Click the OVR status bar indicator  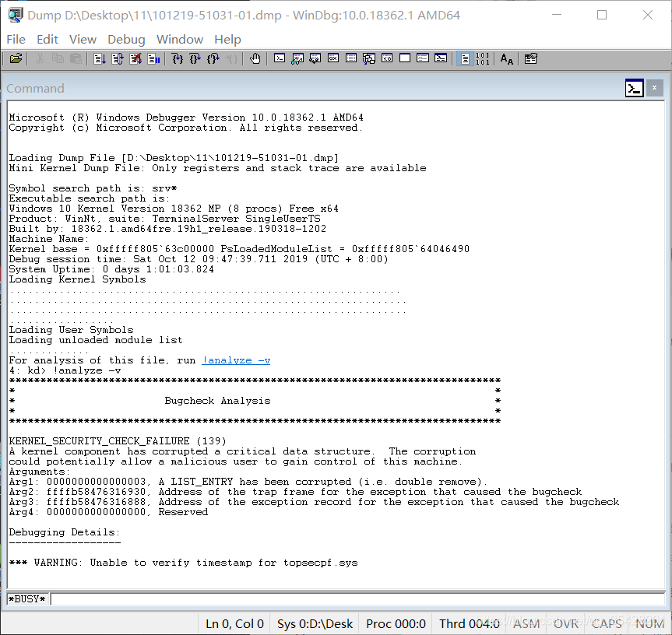click(x=566, y=624)
